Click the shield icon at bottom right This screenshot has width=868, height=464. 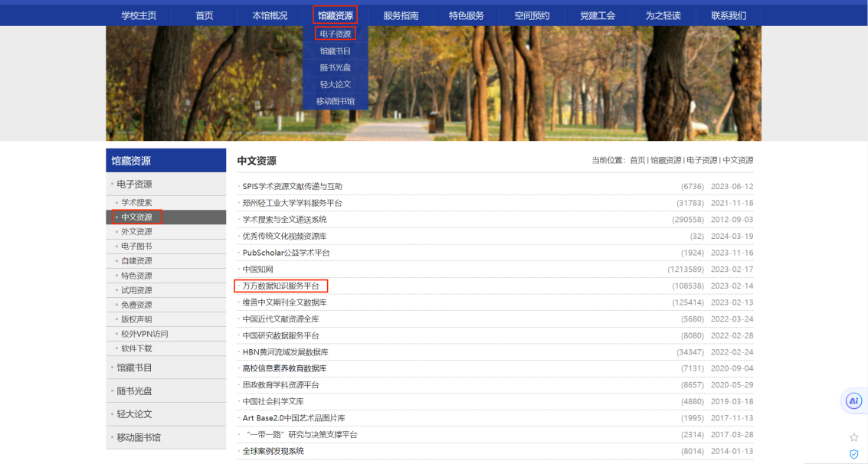853,454
